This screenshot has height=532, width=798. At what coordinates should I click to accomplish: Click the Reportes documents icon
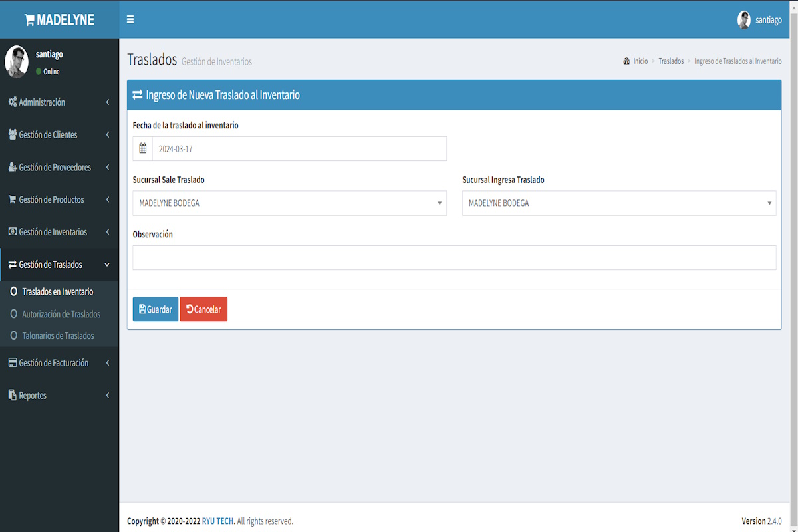pos(12,396)
